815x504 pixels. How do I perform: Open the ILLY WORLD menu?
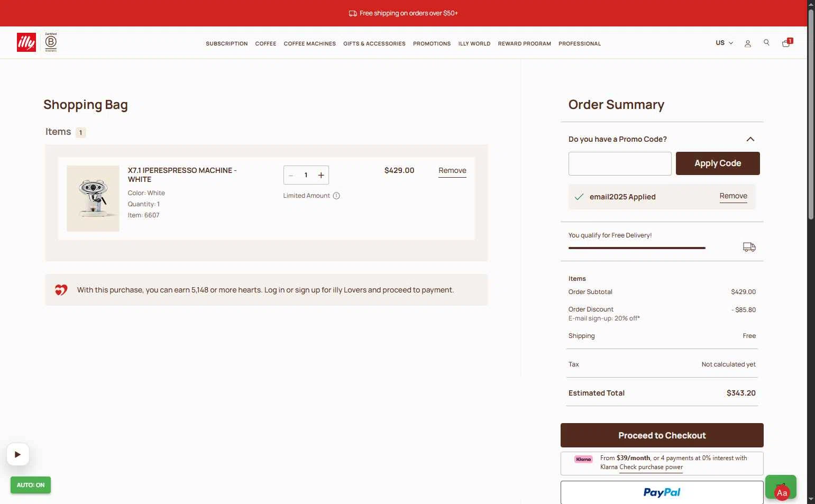coord(474,44)
